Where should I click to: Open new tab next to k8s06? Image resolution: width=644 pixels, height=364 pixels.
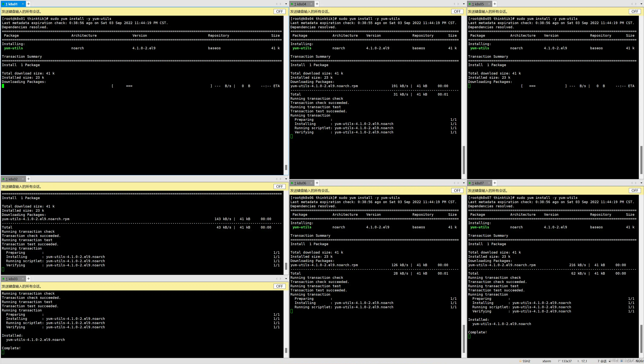click(317, 183)
